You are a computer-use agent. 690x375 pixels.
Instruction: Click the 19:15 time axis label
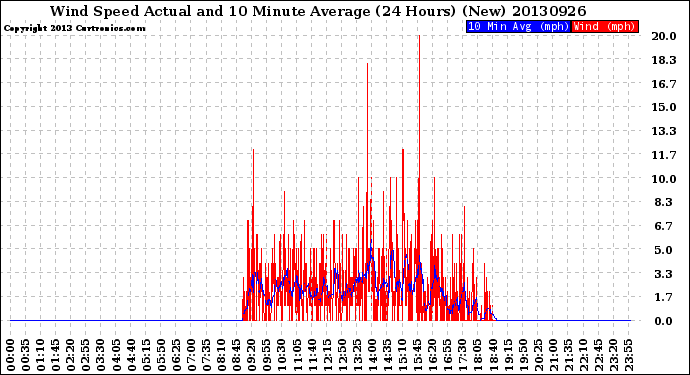[508, 355]
